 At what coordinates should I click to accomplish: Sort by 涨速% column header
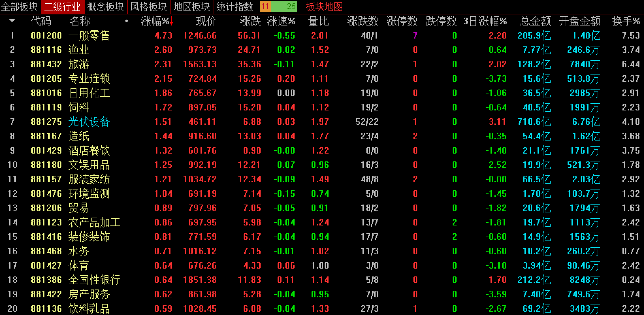click(x=281, y=21)
